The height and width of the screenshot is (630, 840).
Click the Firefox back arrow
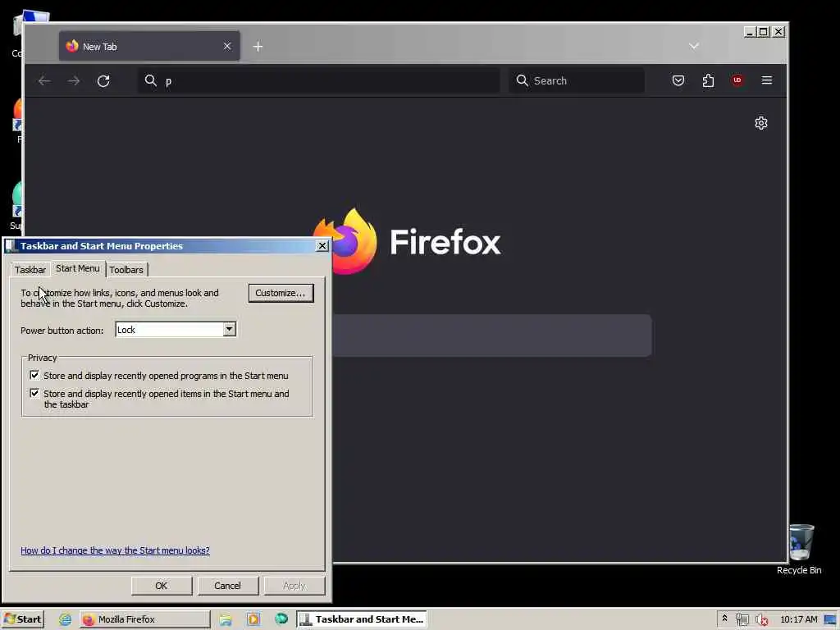tap(44, 81)
